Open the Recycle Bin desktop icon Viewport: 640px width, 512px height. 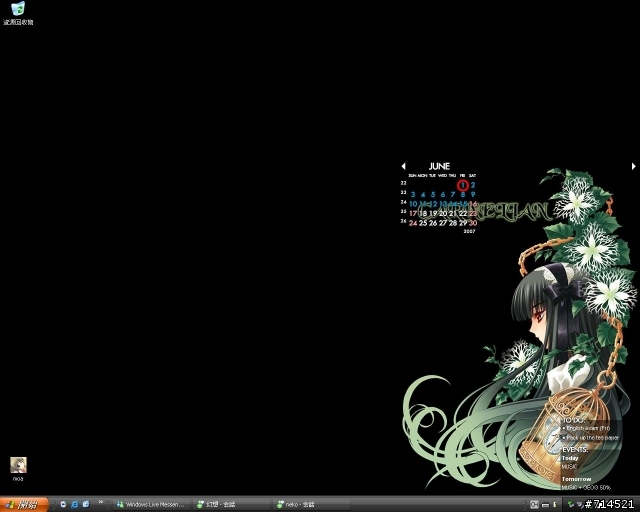[18, 13]
